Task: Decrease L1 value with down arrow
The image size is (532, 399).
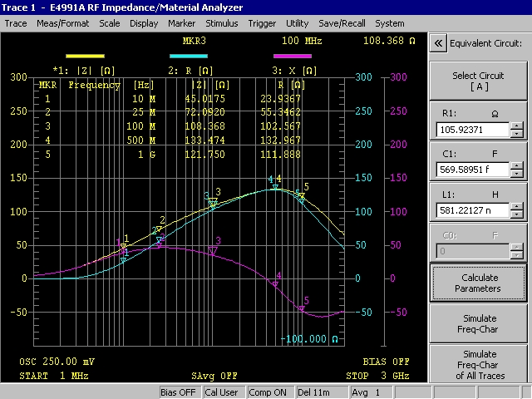Action: click(516, 214)
